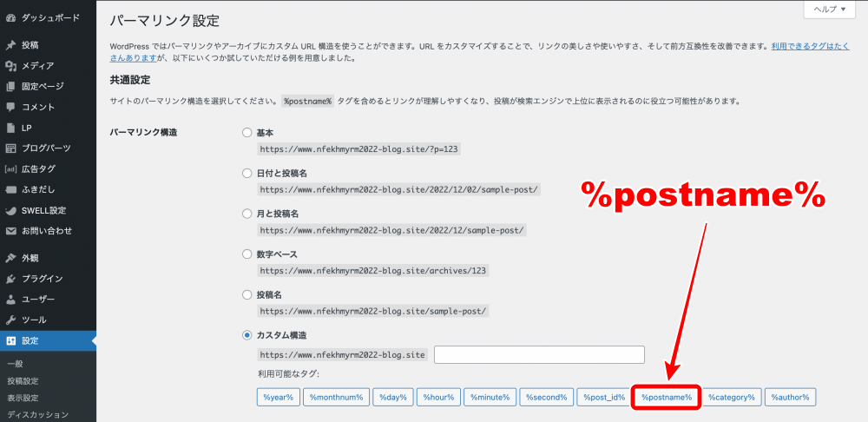Screen dimensions: 868x422
Task: Click the 共通設定 heading
Action: [x=130, y=80]
